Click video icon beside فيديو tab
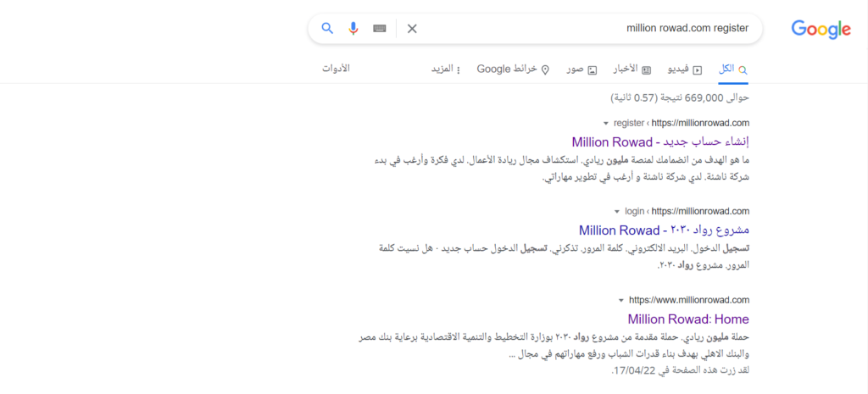The width and height of the screenshot is (868, 394). 698,70
